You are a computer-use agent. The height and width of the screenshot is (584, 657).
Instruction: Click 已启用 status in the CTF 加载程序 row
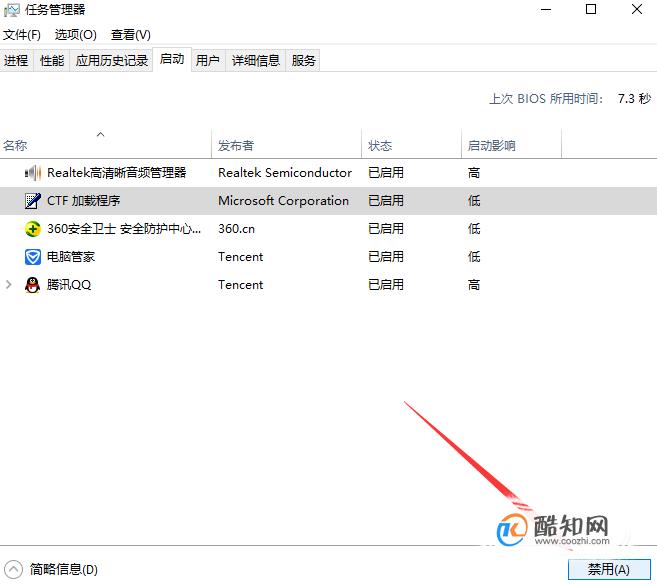(386, 201)
